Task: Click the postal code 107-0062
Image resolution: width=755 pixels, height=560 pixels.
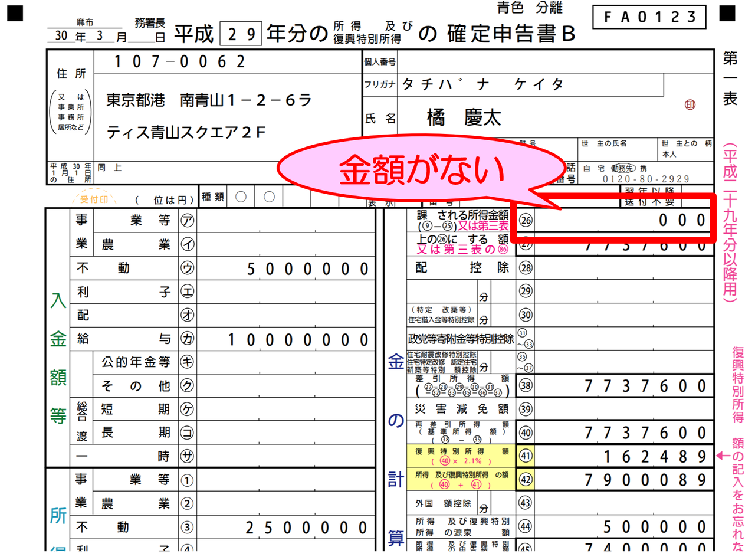Action: [179, 61]
